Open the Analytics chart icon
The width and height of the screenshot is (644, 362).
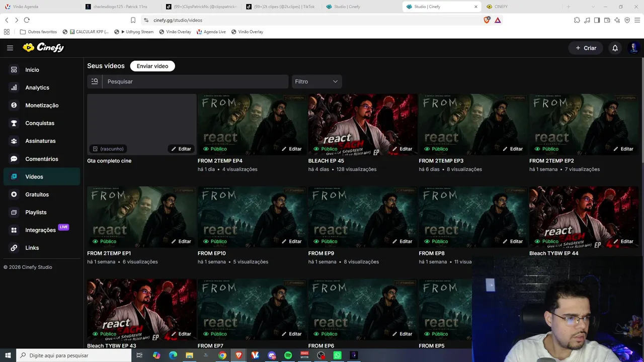click(x=14, y=87)
